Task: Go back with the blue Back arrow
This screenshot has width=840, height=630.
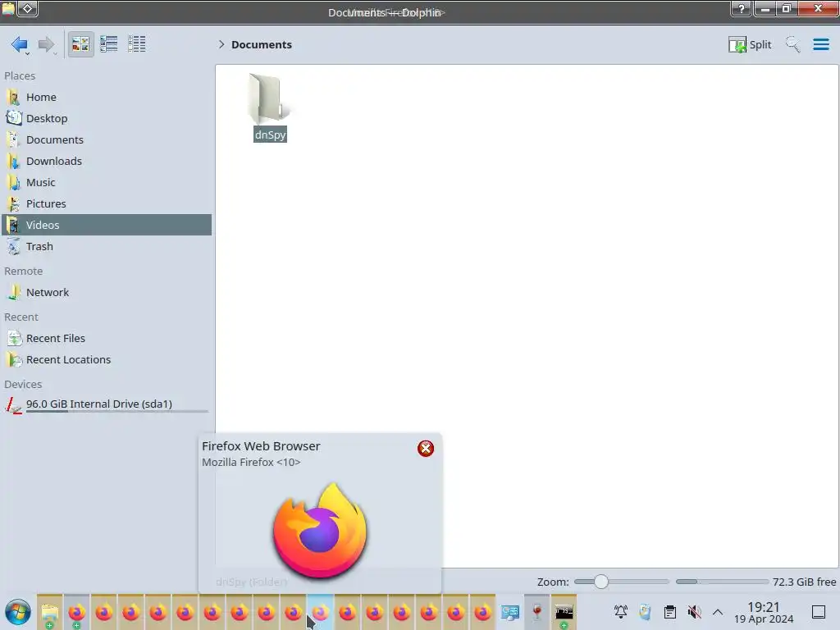Action: (20, 44)
